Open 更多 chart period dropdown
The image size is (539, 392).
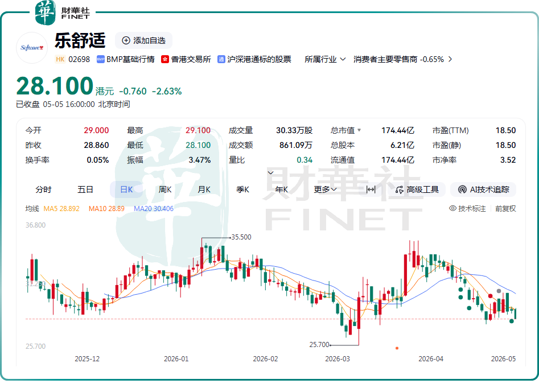(x=325, y=189)
